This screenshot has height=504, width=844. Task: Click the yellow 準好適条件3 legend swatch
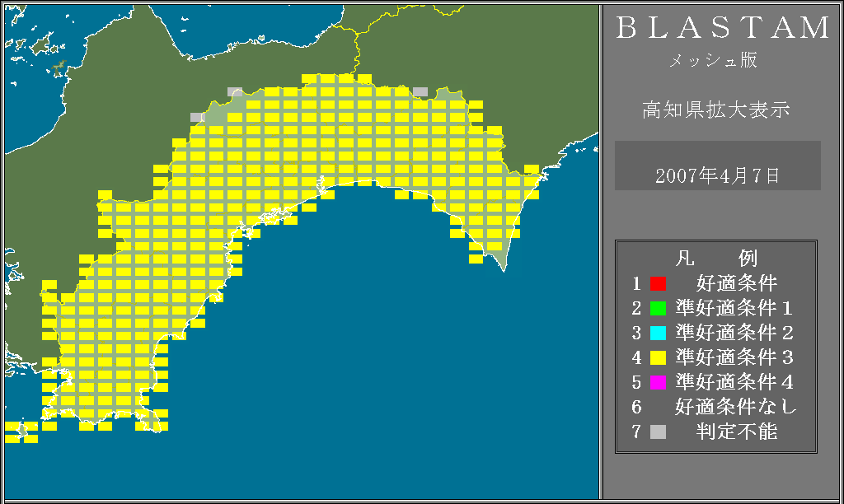tap(658, 358)
